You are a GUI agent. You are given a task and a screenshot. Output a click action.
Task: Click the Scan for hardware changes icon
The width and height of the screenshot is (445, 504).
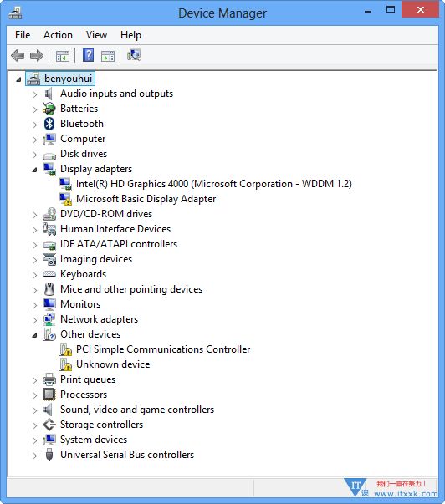pos(134,55)
